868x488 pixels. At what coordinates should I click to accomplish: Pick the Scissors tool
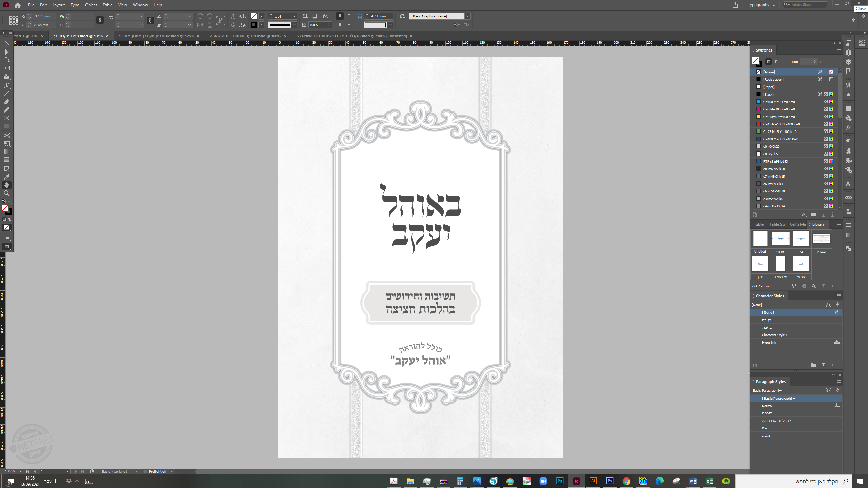tap(6, 135)
